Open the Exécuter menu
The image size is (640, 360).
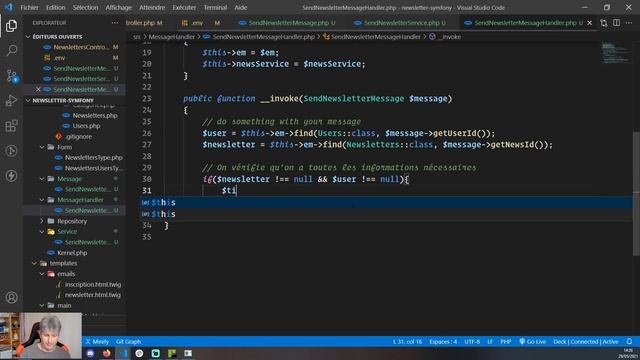pyautogui.click(x=184, y=7)
